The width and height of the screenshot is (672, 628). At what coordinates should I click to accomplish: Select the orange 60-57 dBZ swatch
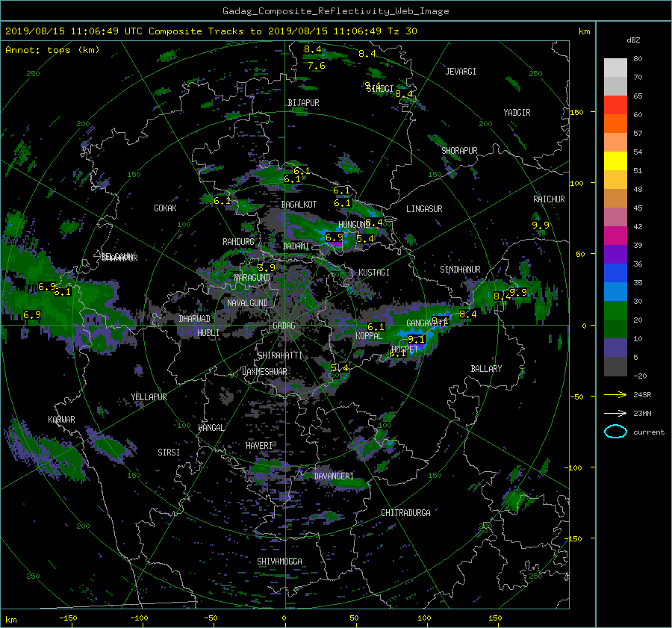[x=615, y=124]
